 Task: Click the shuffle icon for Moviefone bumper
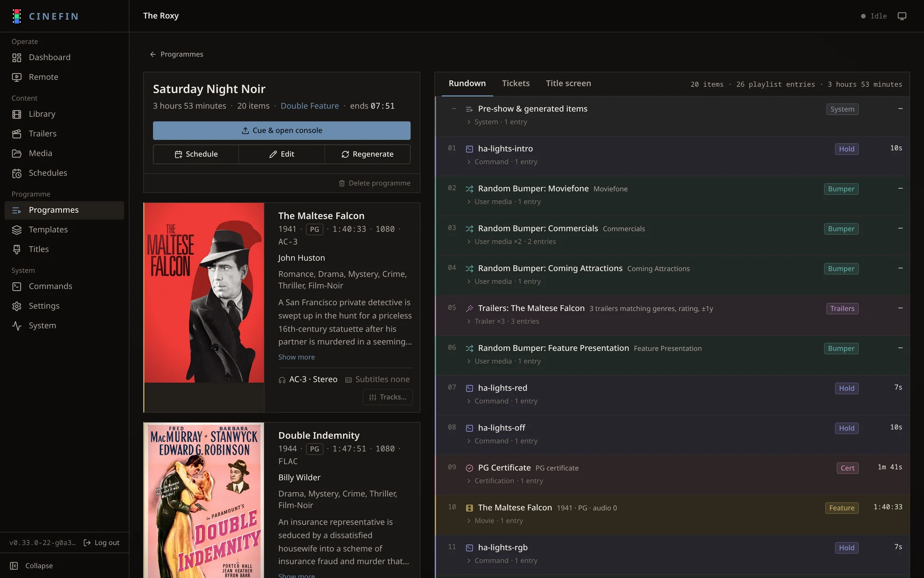469,189
